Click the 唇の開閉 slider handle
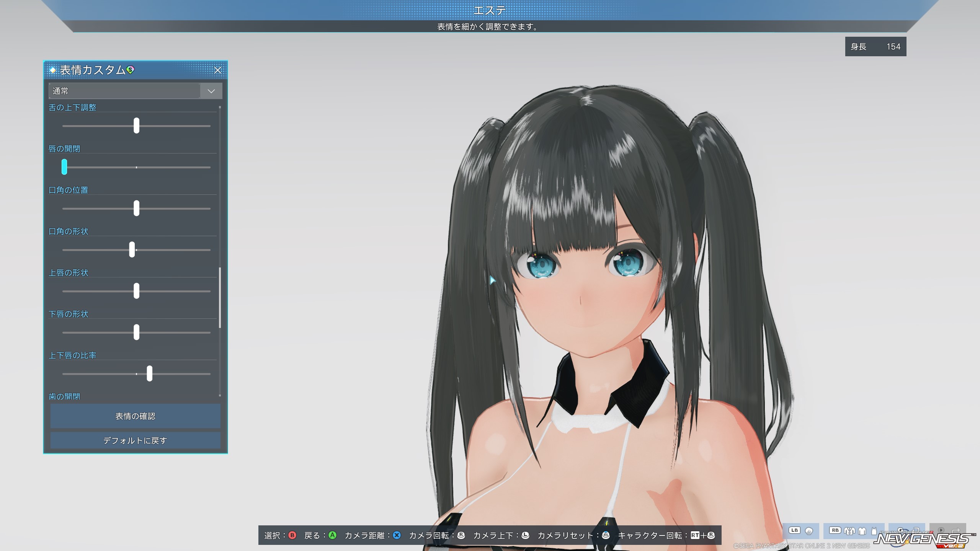 64,167
